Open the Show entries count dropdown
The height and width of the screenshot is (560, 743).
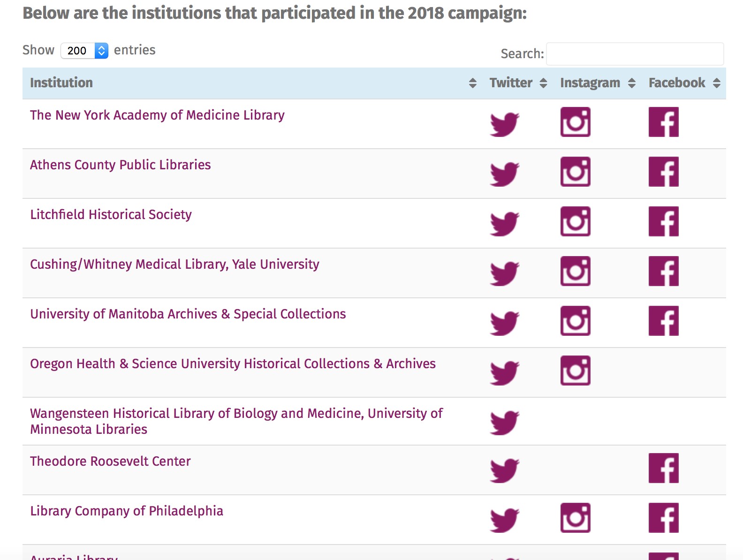tap(84, 51)
